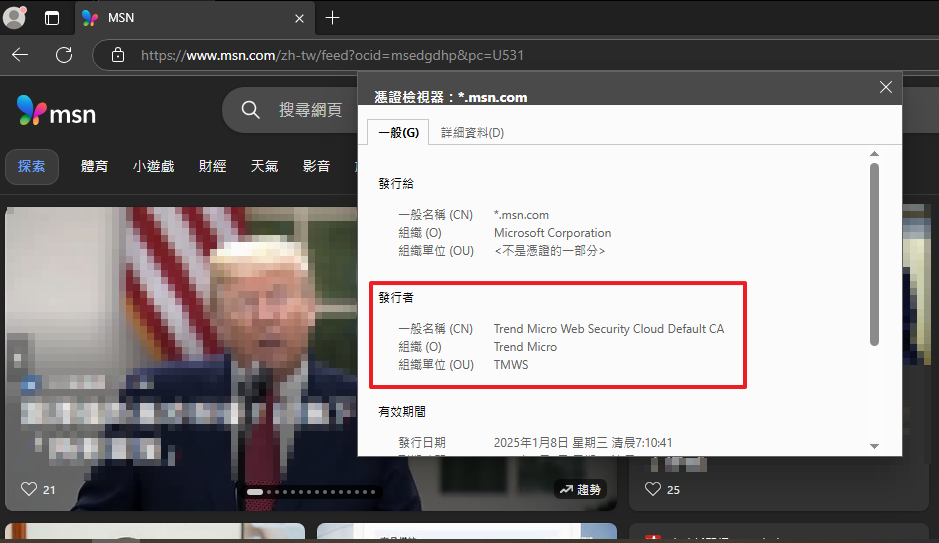The image size is (939, 543).
Task: Click the 探索 button
Action: point(32,166)
